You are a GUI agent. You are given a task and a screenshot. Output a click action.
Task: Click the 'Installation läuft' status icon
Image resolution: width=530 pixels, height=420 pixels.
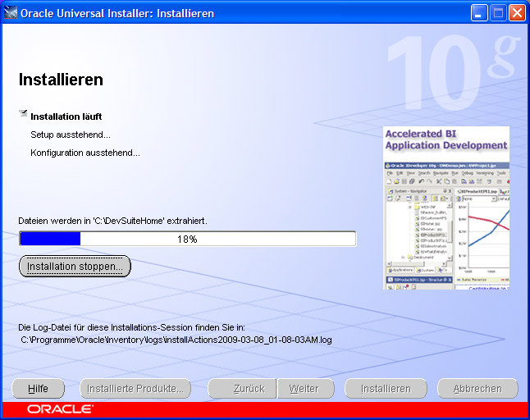point(23,113)
